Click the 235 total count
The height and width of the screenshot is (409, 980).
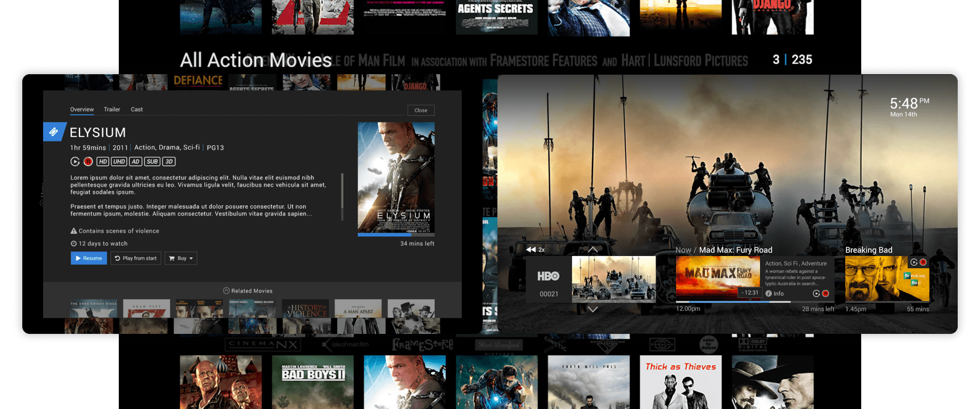(x=802, y=59)
